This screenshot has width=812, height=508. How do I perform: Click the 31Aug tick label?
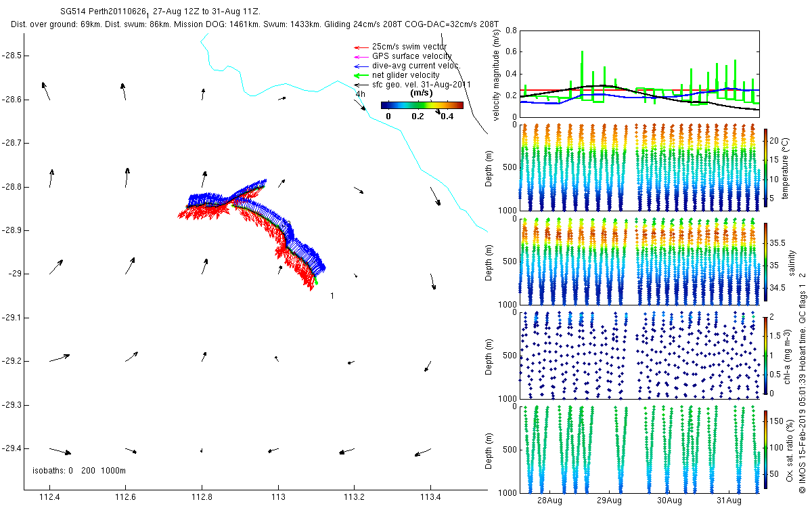pyautogui.click(x=728, y=501)
